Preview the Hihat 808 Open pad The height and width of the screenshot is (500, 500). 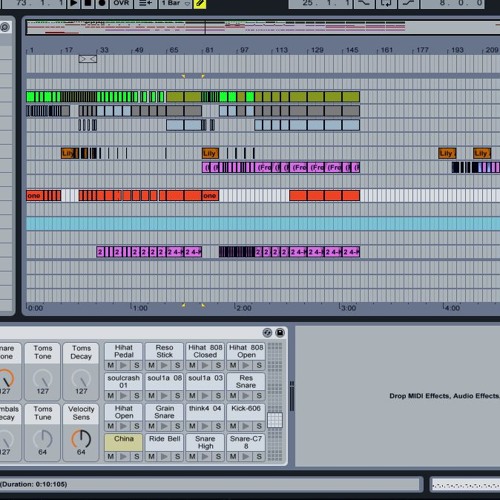246,365
